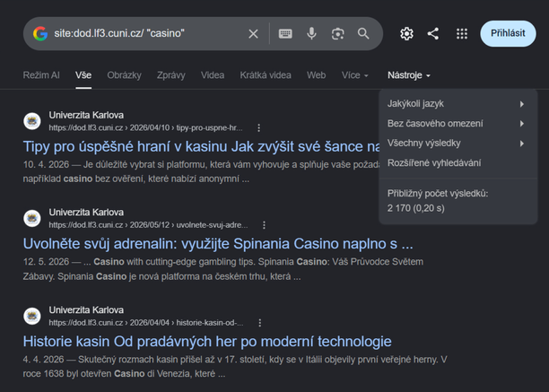Screen dimensions: 549x392
Task: Click the snippet text dated 10. 4. 2026
Action: [201, 171]
